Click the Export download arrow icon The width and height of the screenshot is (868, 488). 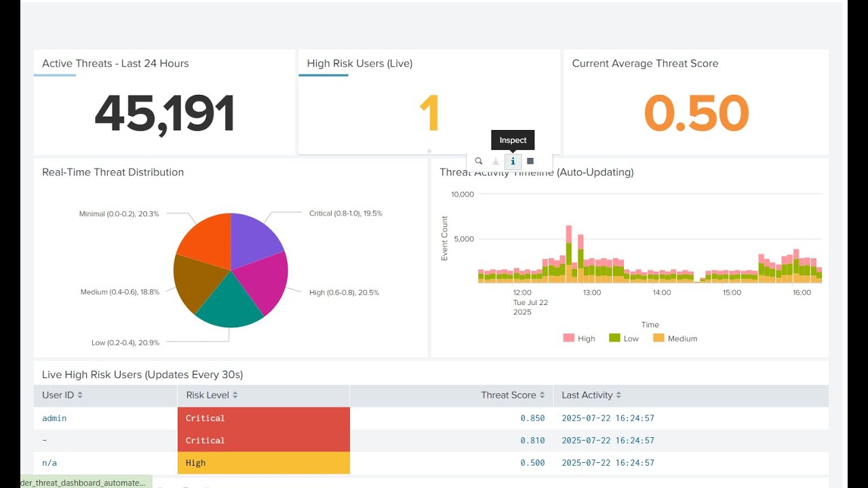496,161
